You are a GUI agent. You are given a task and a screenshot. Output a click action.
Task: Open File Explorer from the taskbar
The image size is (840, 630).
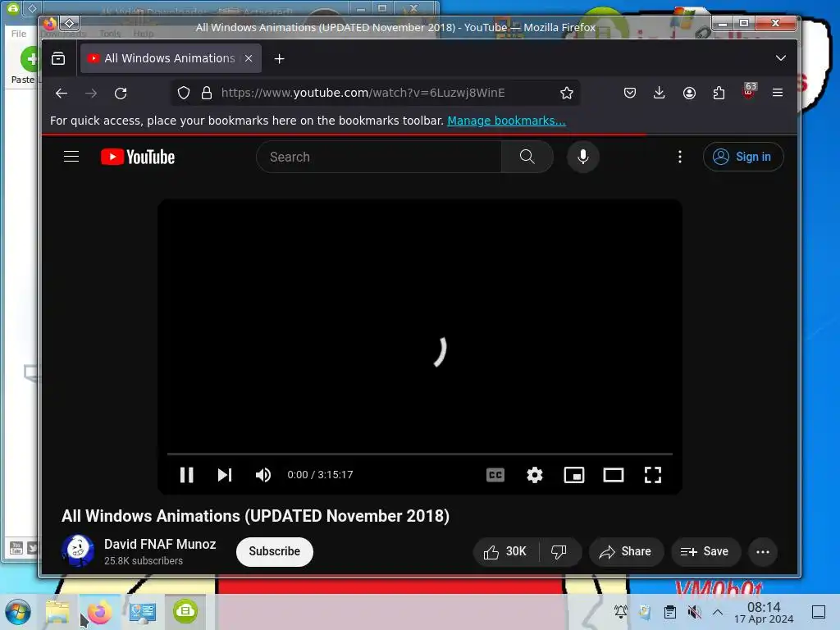[x=57, y=612]
